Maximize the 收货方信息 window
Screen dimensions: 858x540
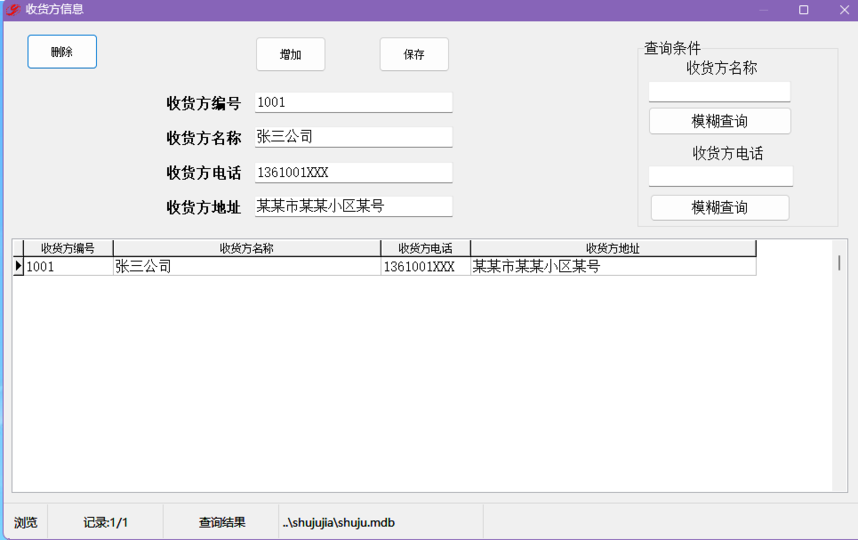tap(803, 10)
